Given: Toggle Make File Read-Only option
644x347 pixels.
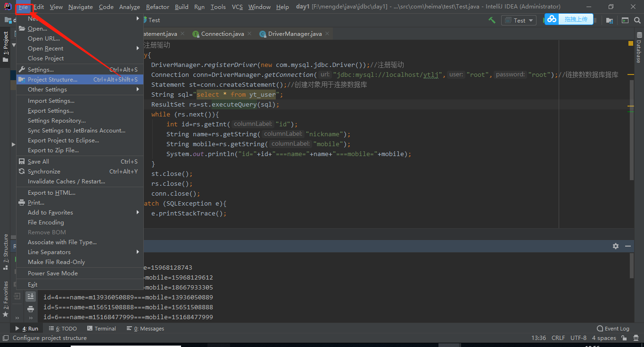Looking at the screenshot, I should pos(80,262).
